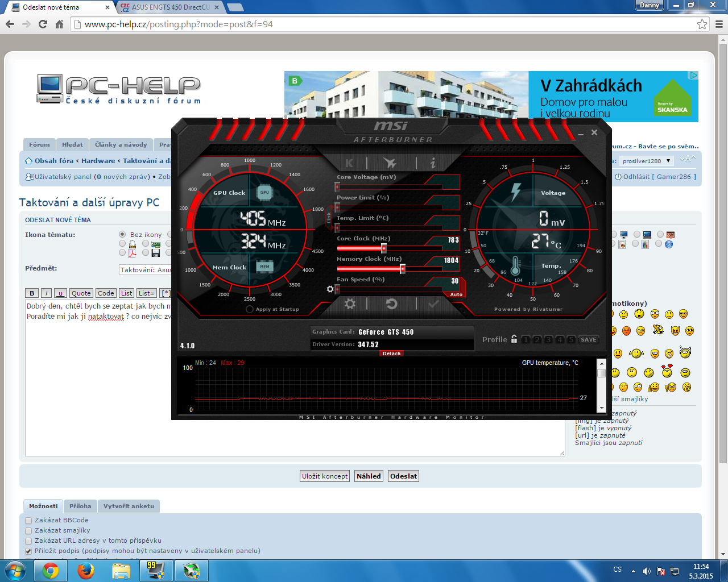728x582 pixels.
Task: Click the Detach monitor button
Action: coord(391,354)
